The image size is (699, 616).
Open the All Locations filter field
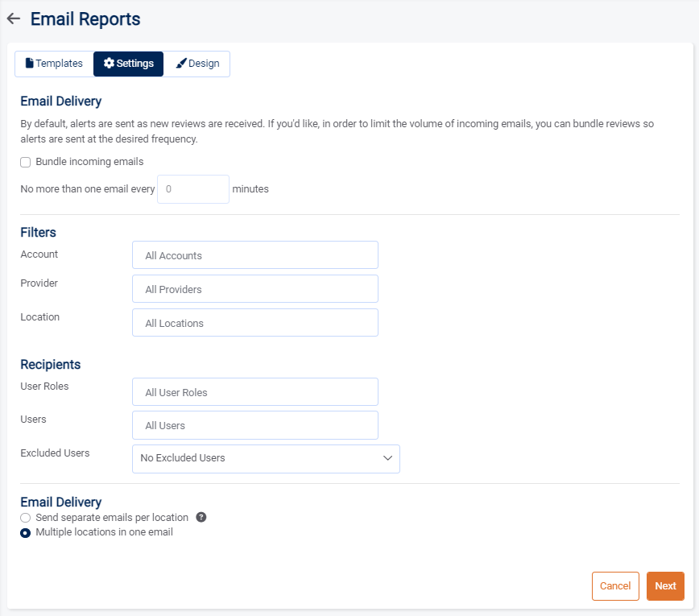coord(254,322)
